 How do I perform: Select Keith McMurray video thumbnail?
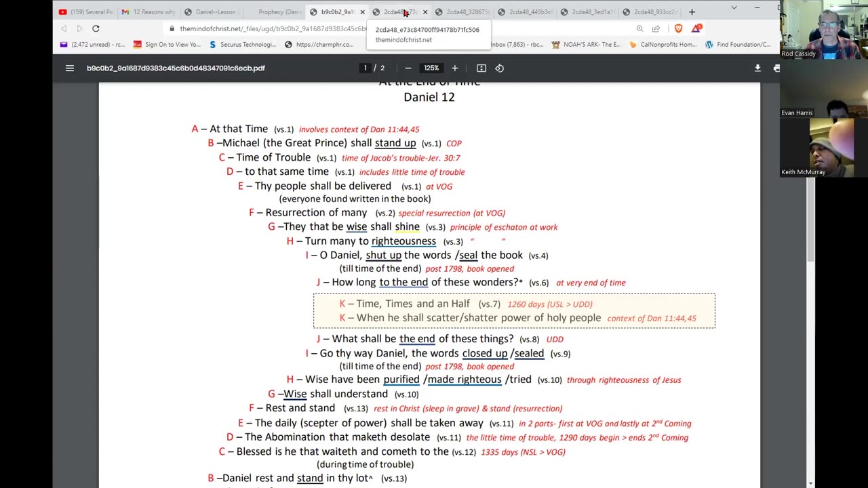coord(825,148)
